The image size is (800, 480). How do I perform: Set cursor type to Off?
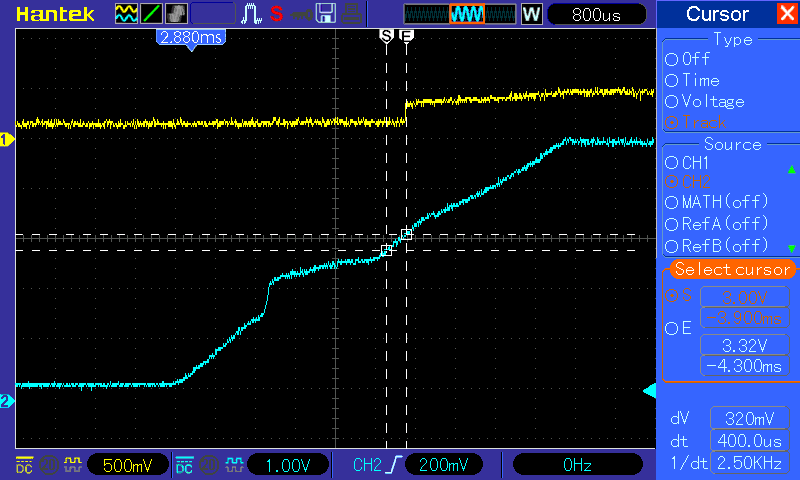pos(688,59)
